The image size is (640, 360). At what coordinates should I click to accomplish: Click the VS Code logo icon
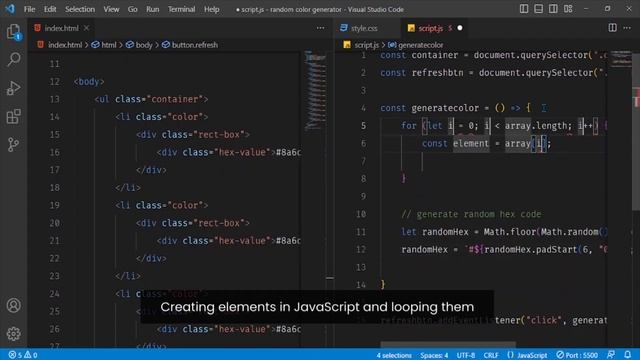coord(10,9)
